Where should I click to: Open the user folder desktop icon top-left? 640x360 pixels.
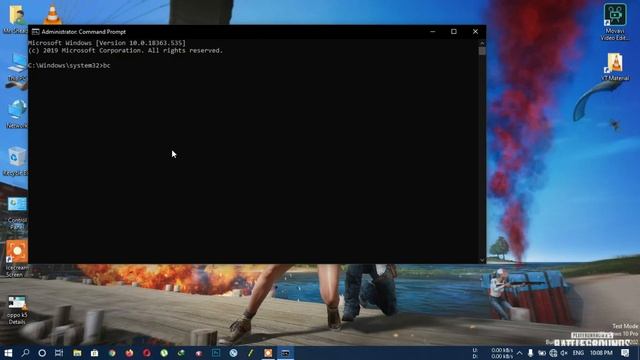(x=16, y=19)
